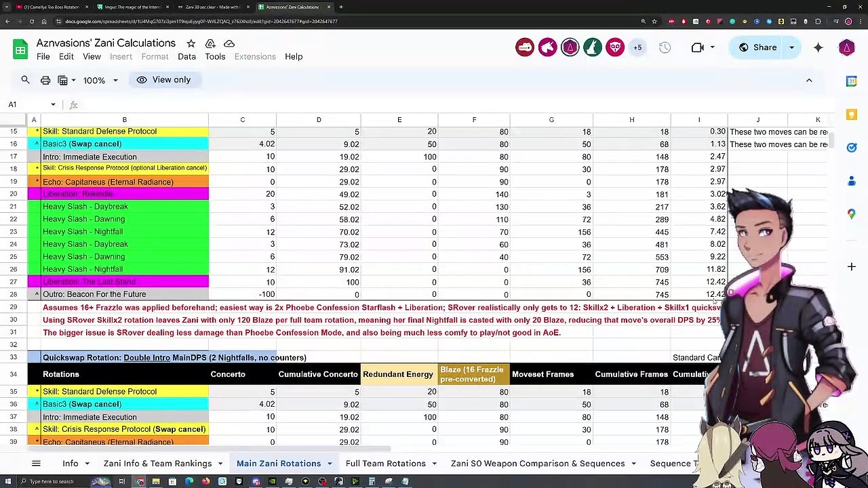
Task: Open the Data menu
Action: pyautogui.click(x=186, y=57)
